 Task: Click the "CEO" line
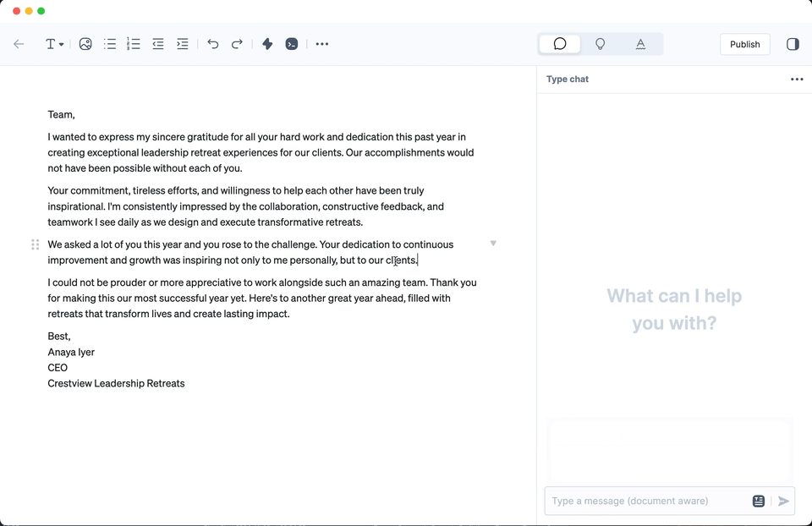[x=58, y=368]
